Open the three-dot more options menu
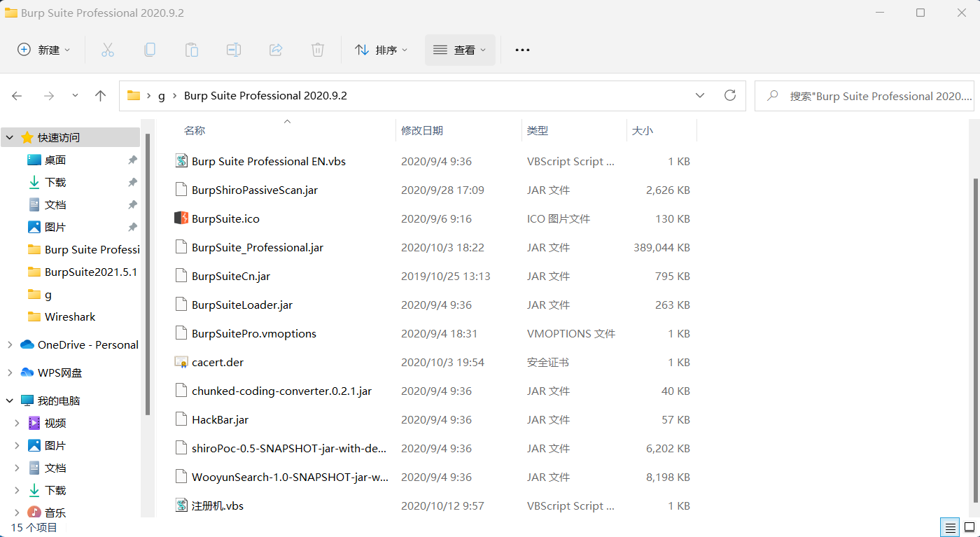The width and height of the screenshot is (980, 537). [x=522, y=50]
